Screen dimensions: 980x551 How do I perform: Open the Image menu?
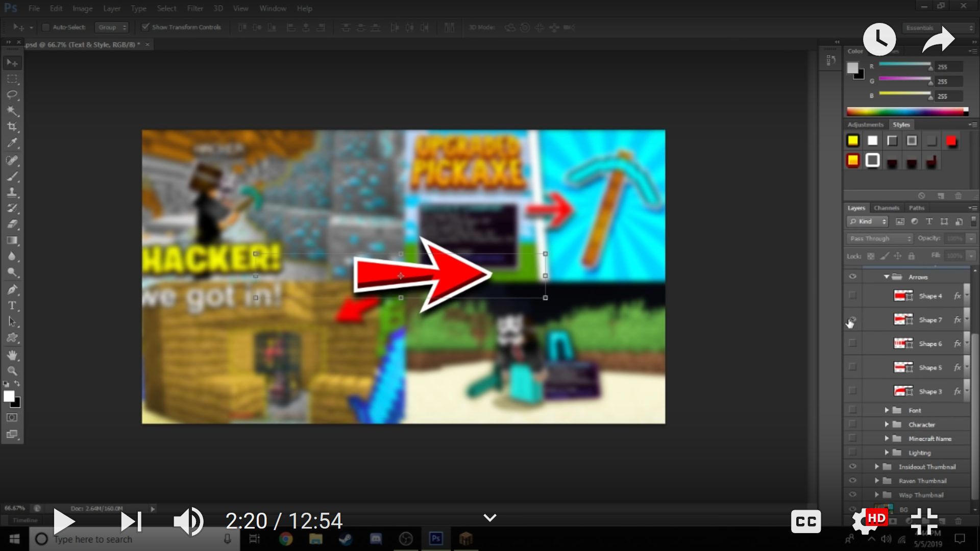83,8
